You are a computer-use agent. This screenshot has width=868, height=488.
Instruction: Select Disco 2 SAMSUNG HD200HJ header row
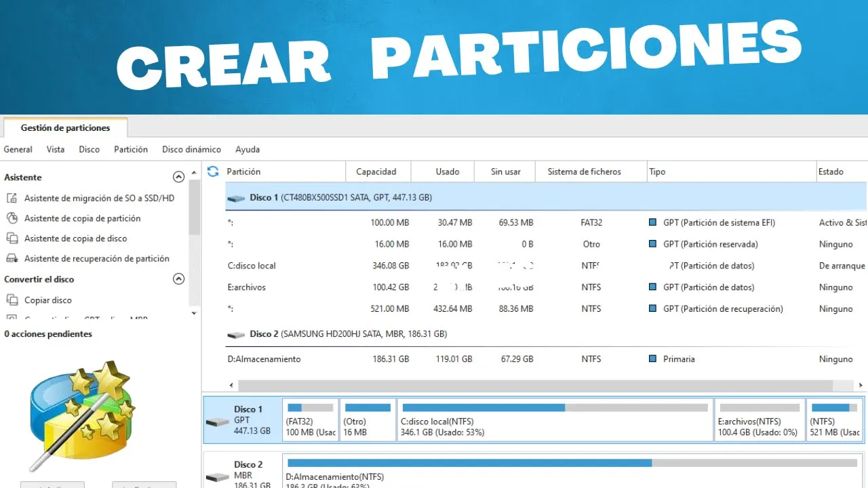click(546, 334)
